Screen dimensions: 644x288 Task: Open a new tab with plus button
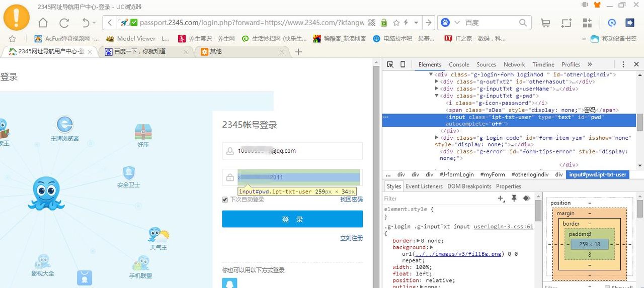[298, 52]
